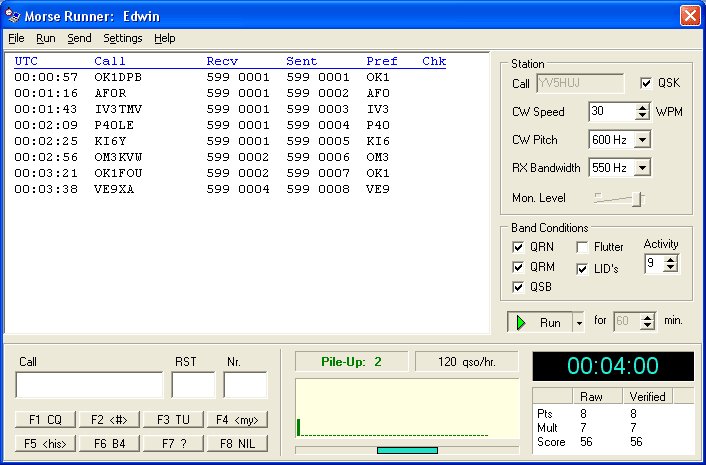
Task: Click the Nr. input field
Action: tap(245, 385)
